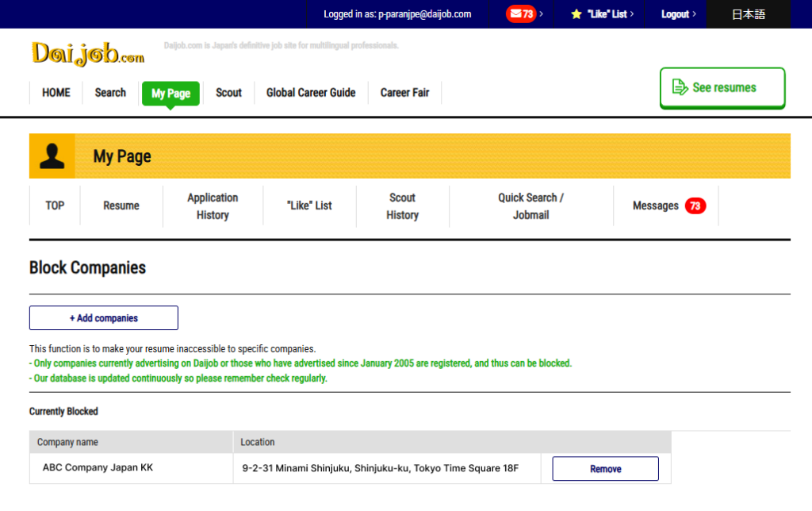Image resolution: width=812 pixels, height=511 pixels.
Task: Open the Scout History tab
Action: 402,206
